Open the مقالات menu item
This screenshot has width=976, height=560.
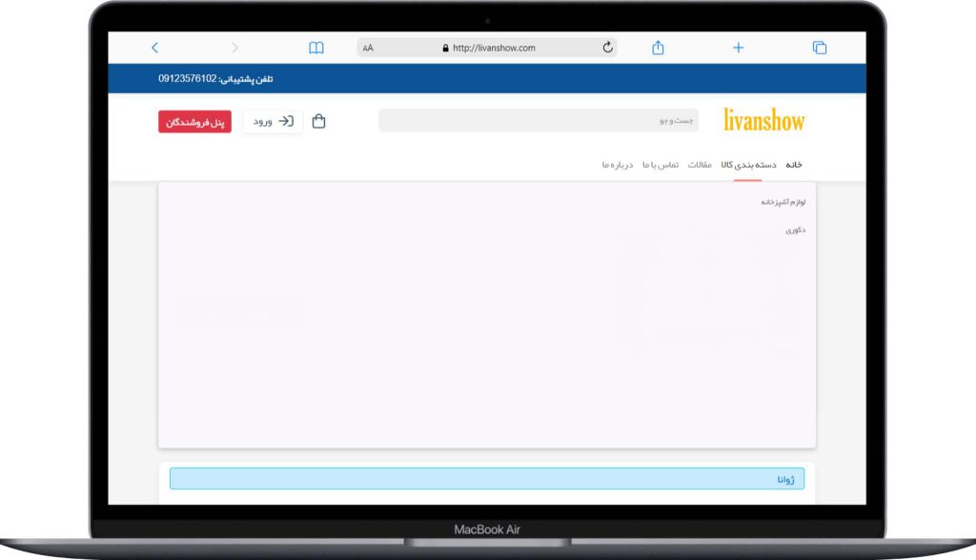pyautogui.click(x=700, y=165)
